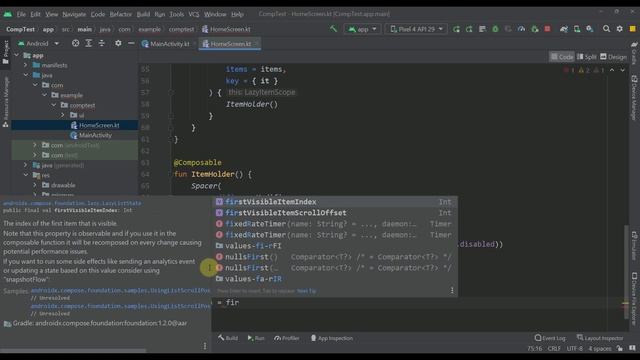Click the Make Project hammer icon

[x=333, y=29]
